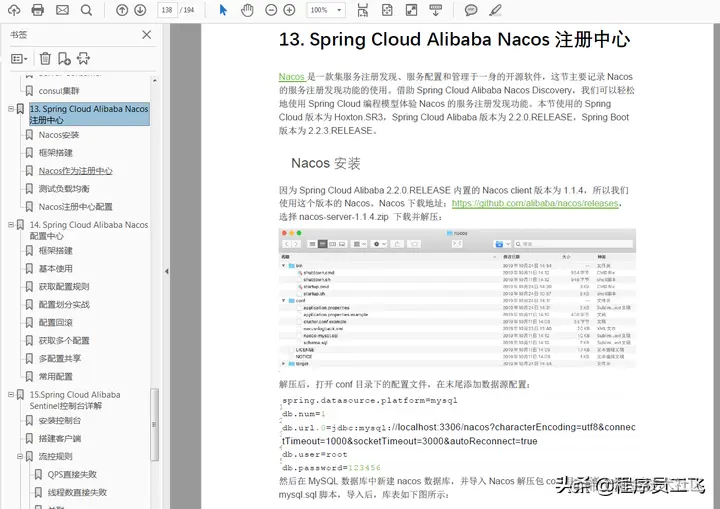
Task: Click the bookmark panel scroll up arrow
Action: coord(155,80)
